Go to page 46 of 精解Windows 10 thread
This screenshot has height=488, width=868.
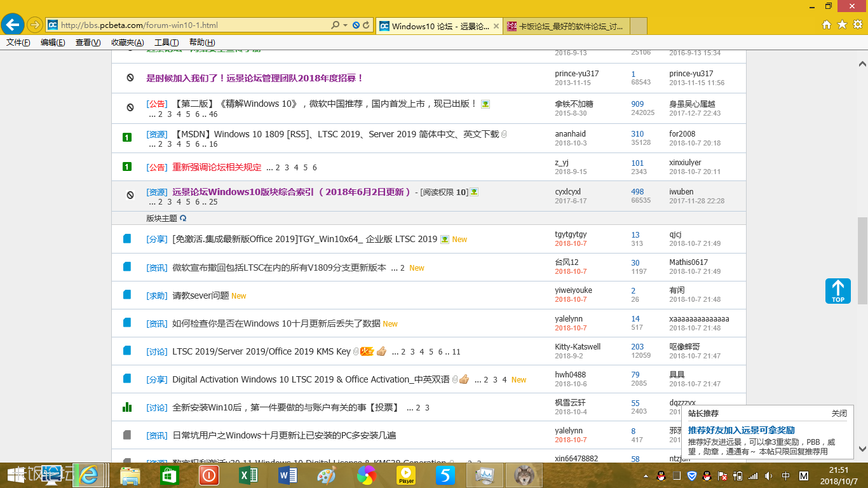(213, 114)
